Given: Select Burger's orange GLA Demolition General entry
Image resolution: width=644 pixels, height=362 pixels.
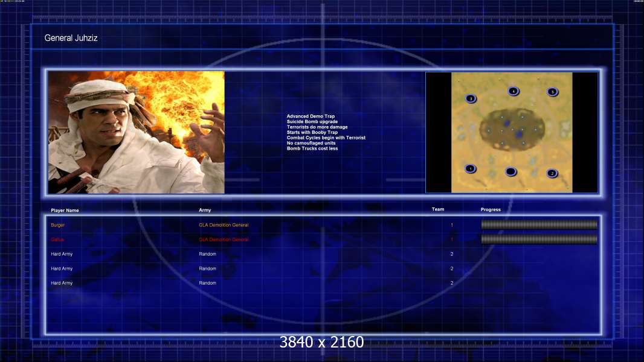Looking at the screenshot, I should click(x=224, y=225).
